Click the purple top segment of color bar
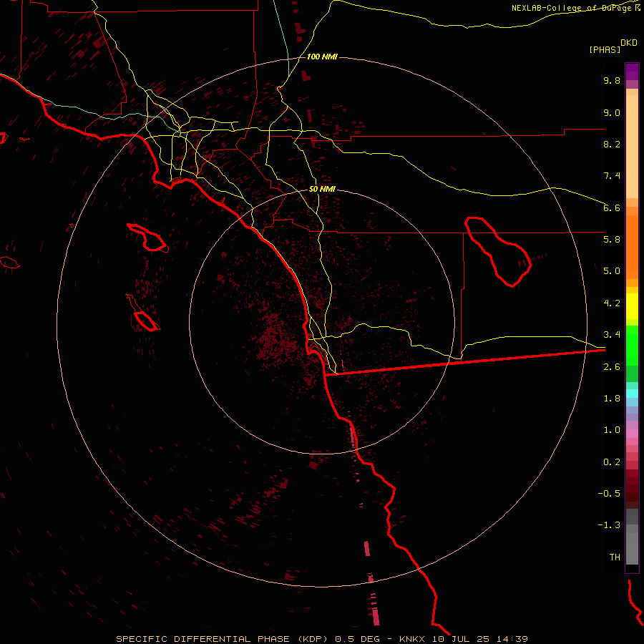Viewport: 644px width, 644px height. [x=632, y=72]
